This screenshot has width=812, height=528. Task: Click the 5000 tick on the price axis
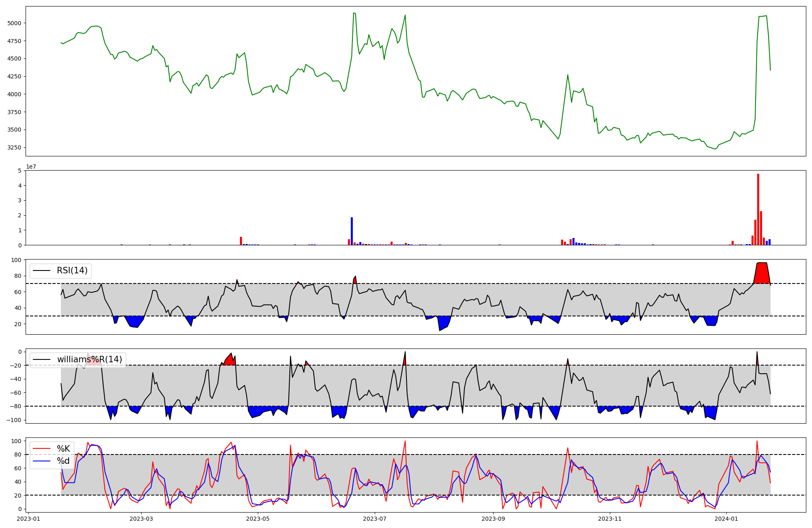pos(14,23)
